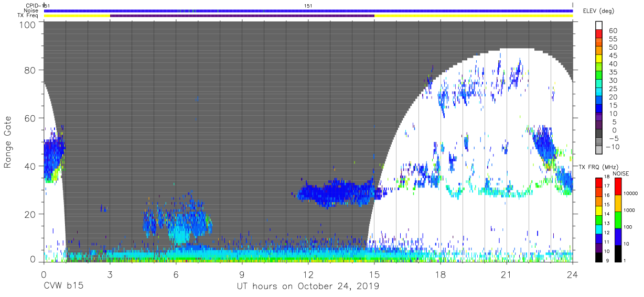Click the black 9–10 swatch on TX FRQ scale
644x297 pixels.
(598, 256)
